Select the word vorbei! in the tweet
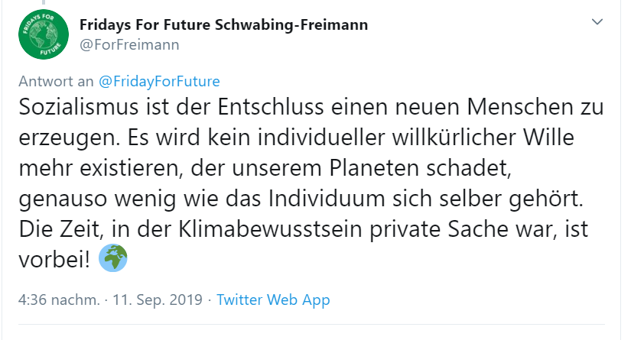644x340 pixels. [x=54, y=260]
